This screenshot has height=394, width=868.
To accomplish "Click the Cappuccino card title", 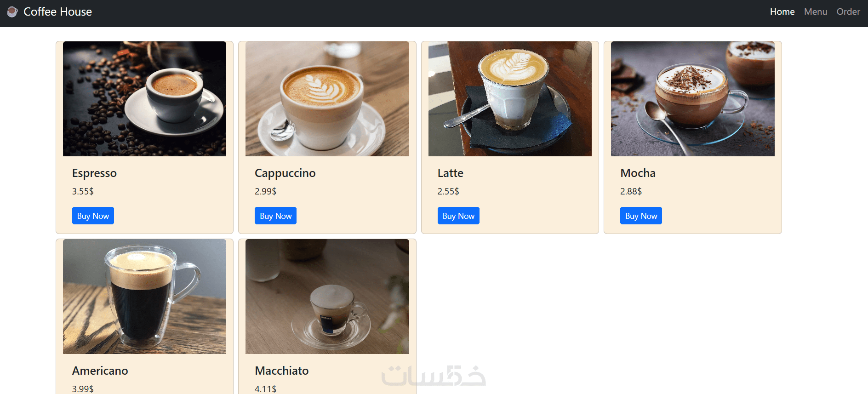I will pyautogui.click(x=285, y=173).
